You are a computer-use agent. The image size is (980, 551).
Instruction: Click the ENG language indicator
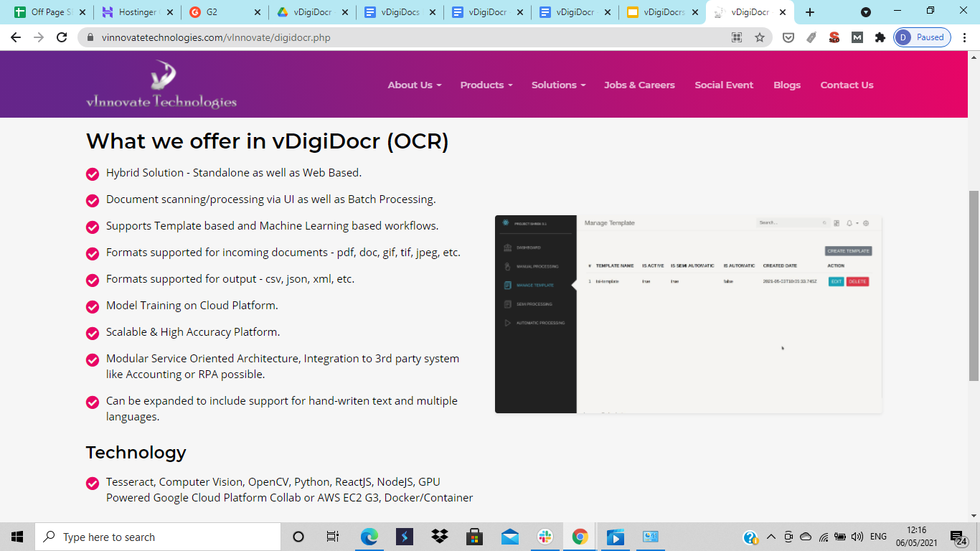coord(878,537)
